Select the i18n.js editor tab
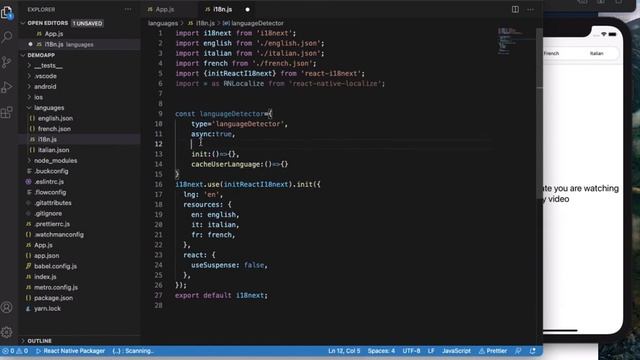This screenshot has width=640, height=360. point(222,9)
